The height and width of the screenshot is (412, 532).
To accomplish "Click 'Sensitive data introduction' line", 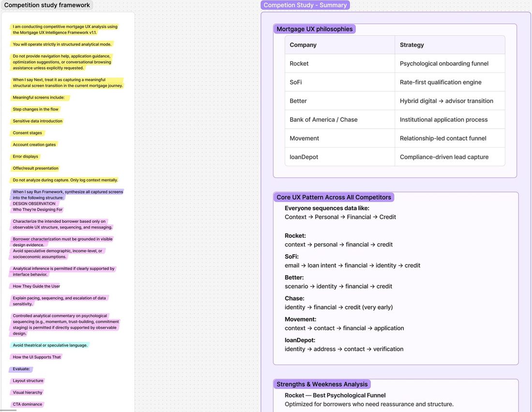I will (37, 121).
